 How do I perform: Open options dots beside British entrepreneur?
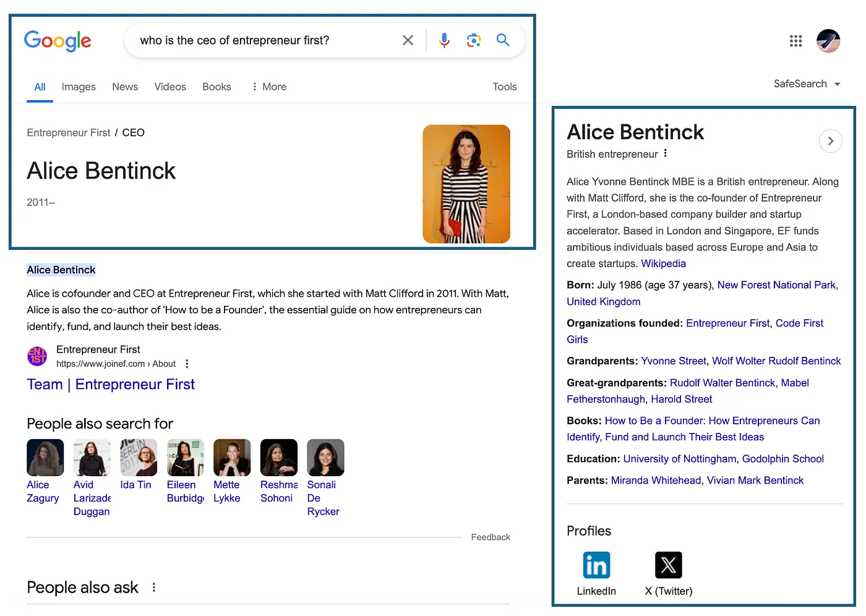(x=665, y=153)
